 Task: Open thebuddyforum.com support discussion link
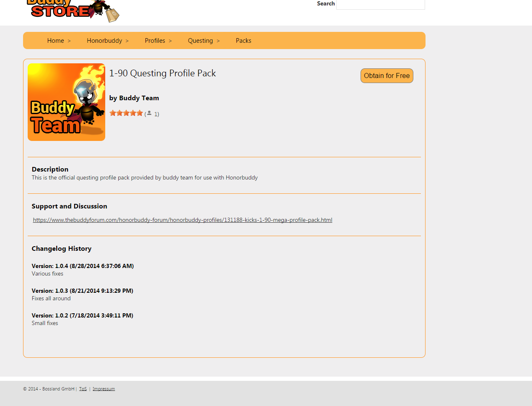point(183,220)
